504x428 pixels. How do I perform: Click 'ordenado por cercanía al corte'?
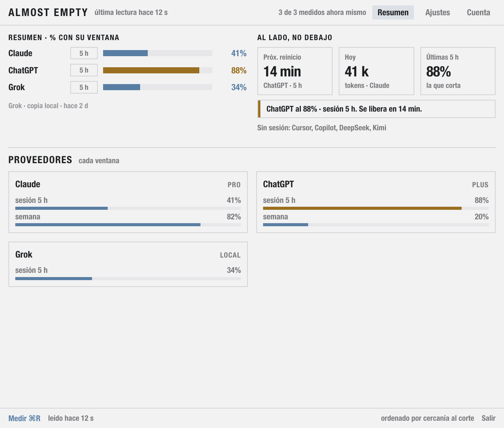pyautogui.click(x=427, y=418)
